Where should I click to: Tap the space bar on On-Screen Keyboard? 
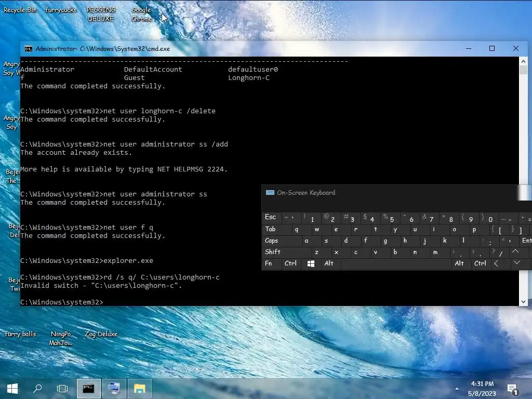395,263
